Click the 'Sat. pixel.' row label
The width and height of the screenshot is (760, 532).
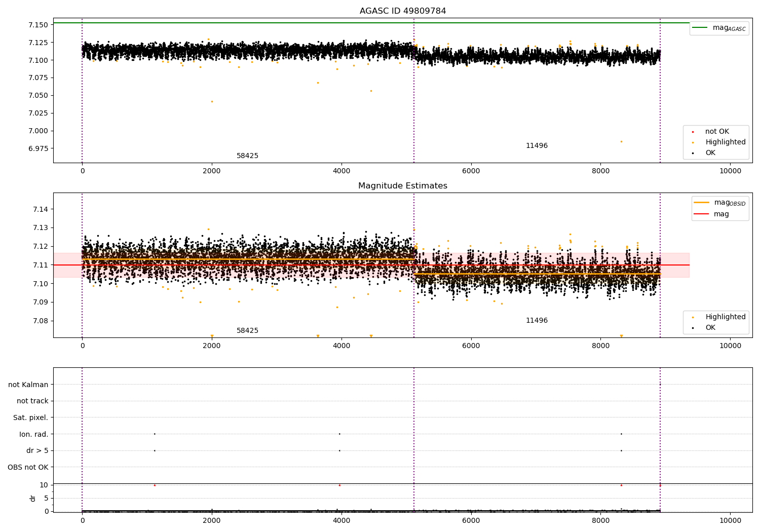[31, 418]
